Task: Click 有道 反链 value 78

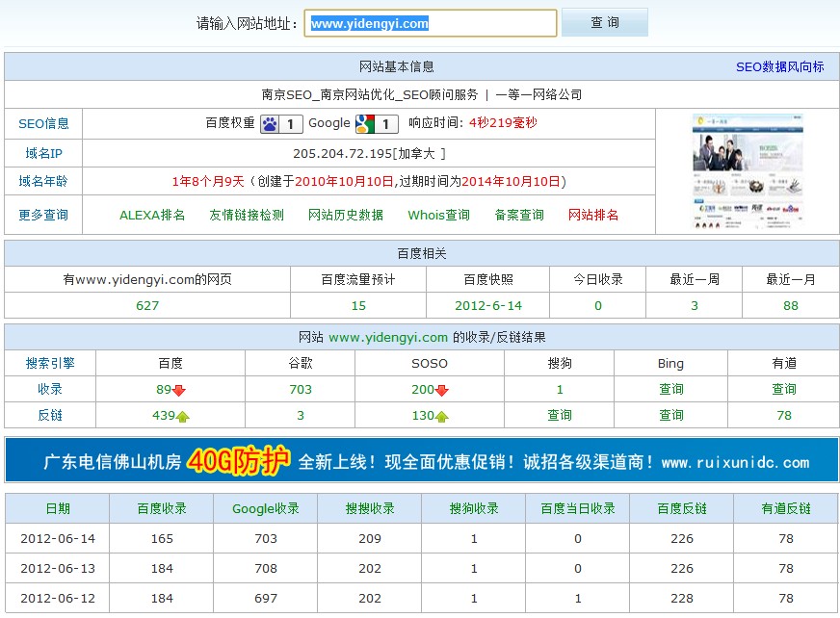Action: tap(784, 416)
